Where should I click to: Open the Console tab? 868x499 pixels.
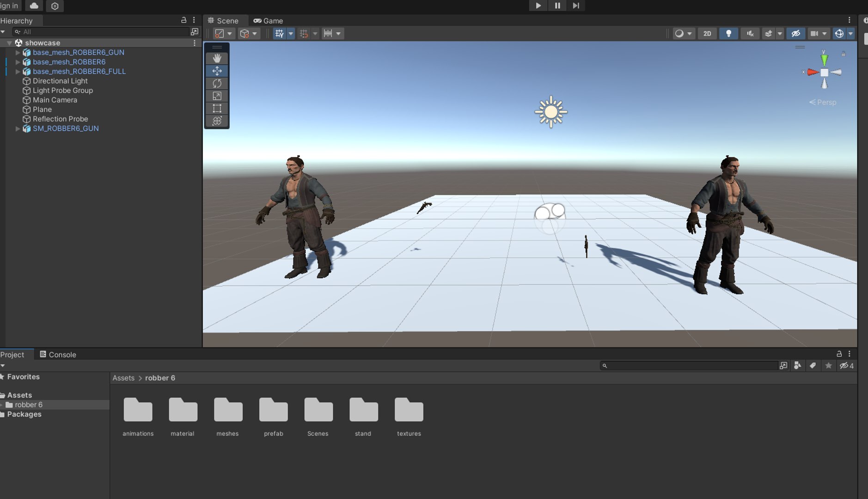58,354
